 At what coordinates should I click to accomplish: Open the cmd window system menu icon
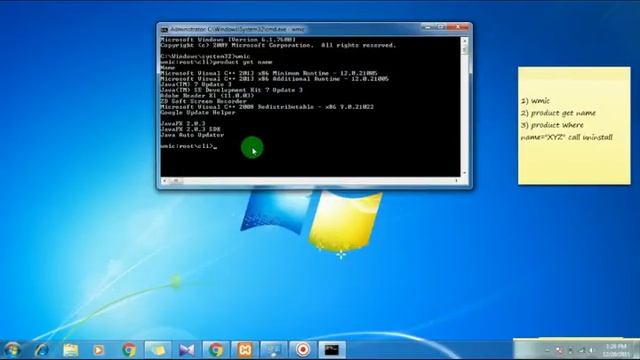(x=164, y=29)
